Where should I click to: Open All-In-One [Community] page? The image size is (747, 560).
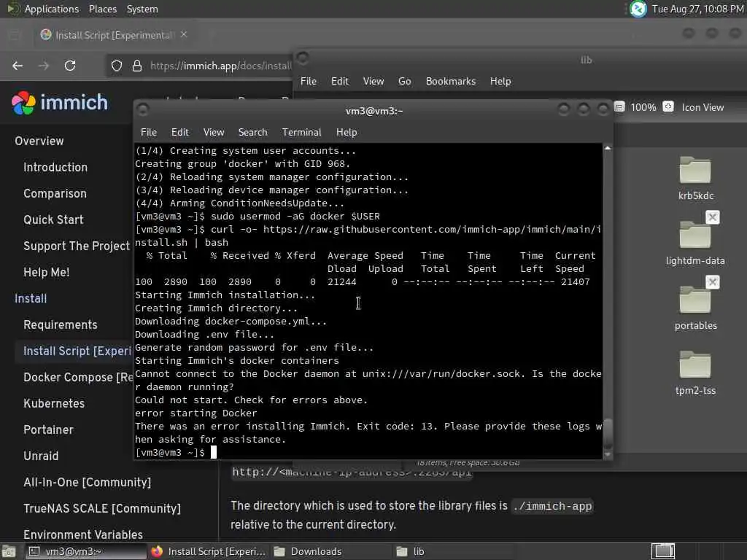(88, 482)
